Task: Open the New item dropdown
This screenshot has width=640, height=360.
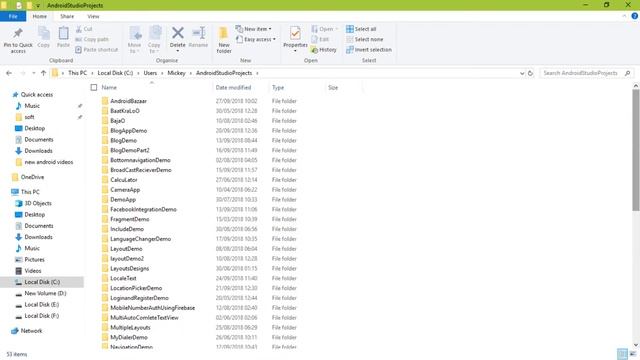Action: (254, 29)
